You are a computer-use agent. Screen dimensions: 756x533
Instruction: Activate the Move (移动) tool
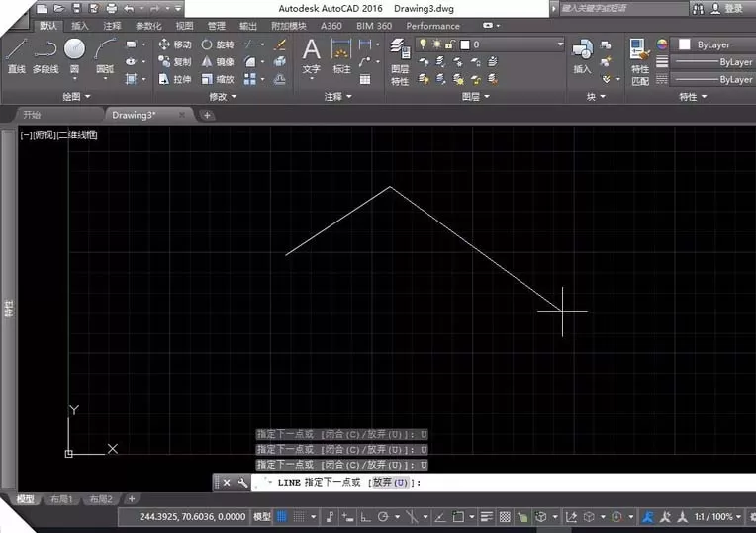point(175,44)
